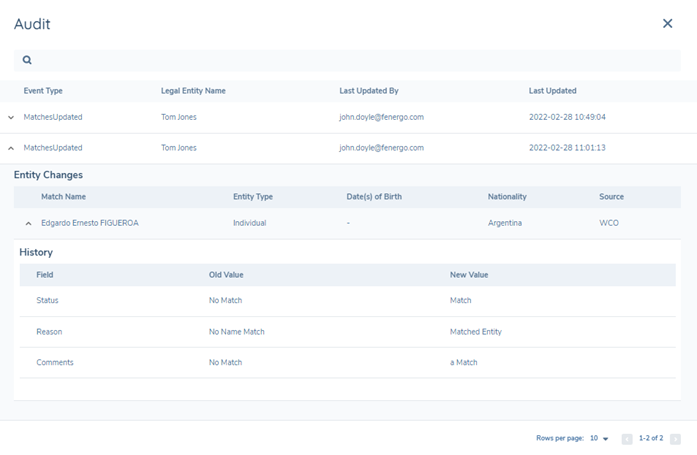Go to next page of results
Image resolution: width=697 pixels, height=455 pixels.
(676, 439)
